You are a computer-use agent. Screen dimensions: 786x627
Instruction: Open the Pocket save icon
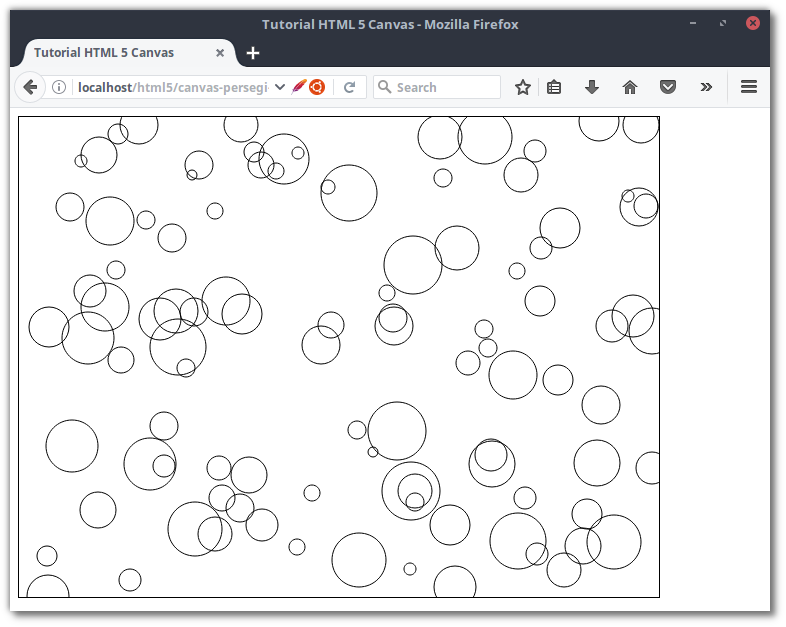(x=668, y=87)
